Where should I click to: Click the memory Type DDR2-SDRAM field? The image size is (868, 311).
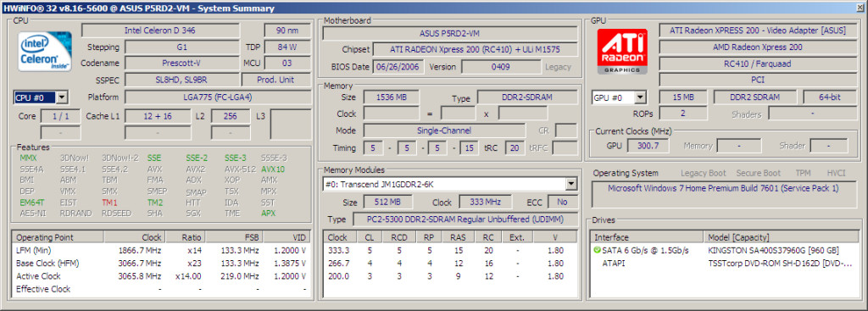click(x=527, y=97)
